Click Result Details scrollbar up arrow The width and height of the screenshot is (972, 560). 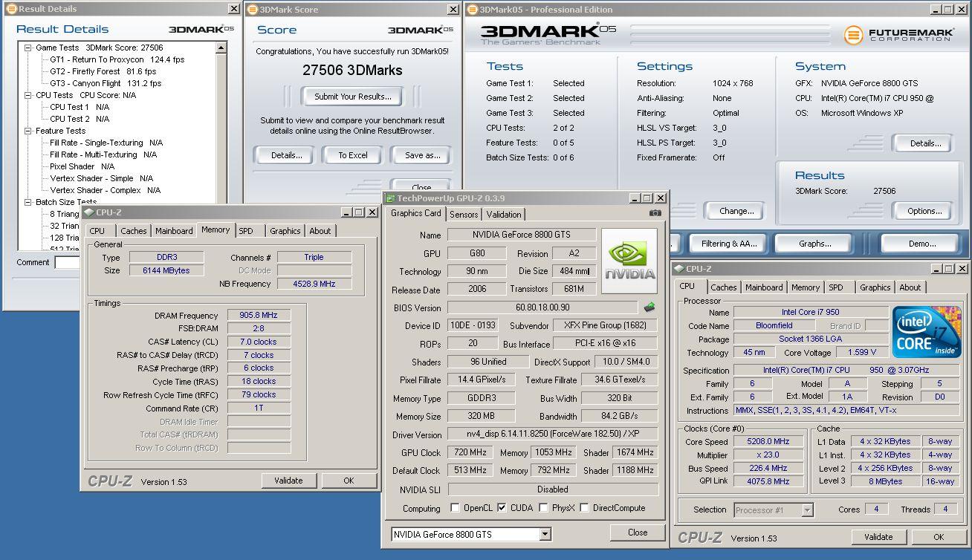221,48
